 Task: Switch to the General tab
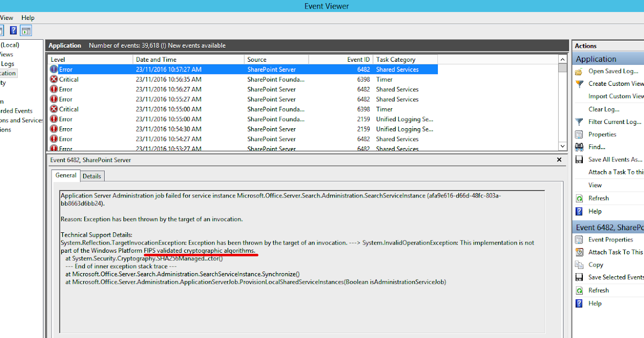[65, 175]
